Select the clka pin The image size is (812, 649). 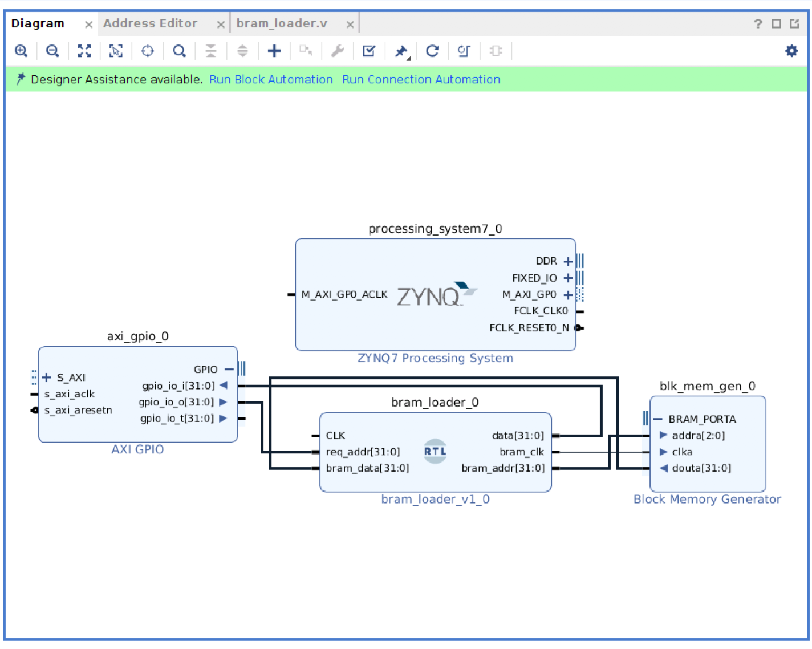click(682, 452)
